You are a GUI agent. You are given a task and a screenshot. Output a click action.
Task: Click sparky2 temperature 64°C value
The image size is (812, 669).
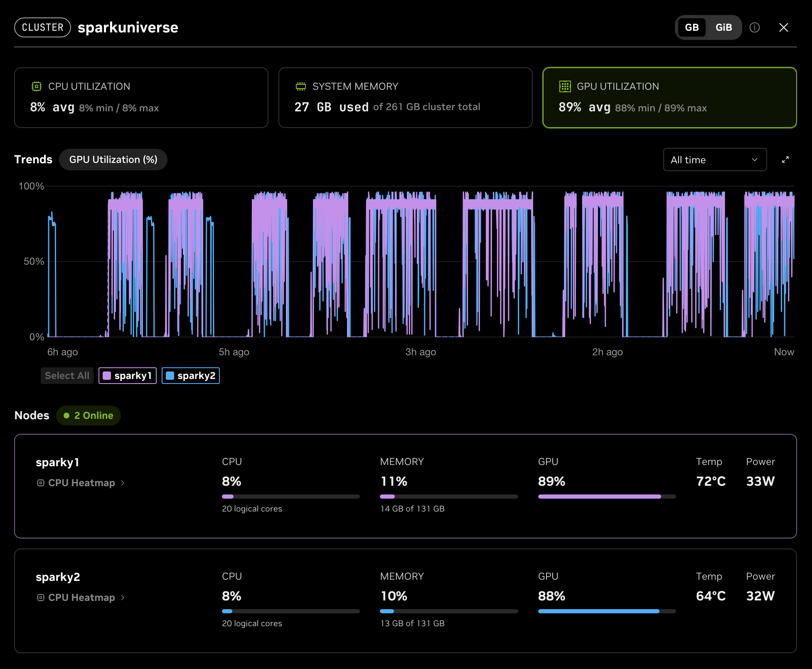[711, 596]
